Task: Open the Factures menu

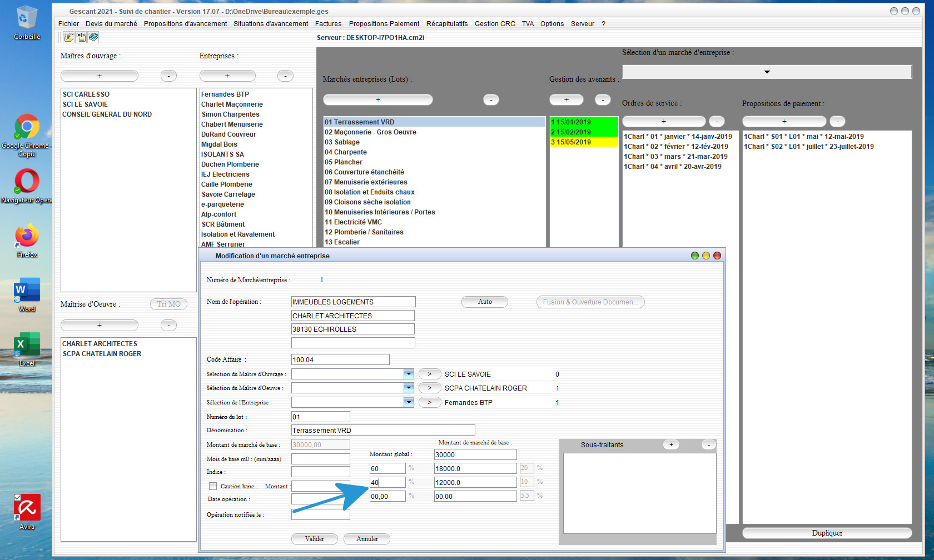Action: (x=328, y=24)
